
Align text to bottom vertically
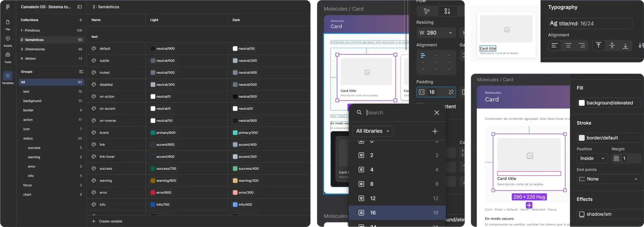(x=625, y=45)
